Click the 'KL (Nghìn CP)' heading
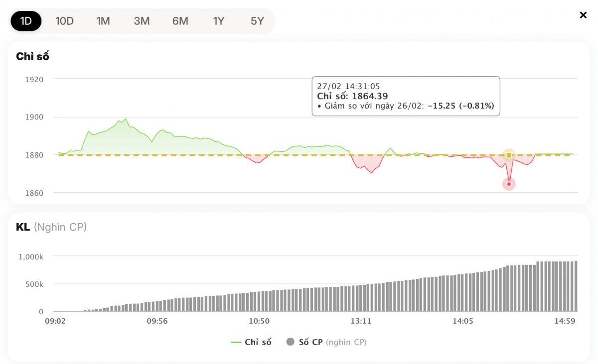The width and height of the screenshot is (598, 364). pos(51,227)
